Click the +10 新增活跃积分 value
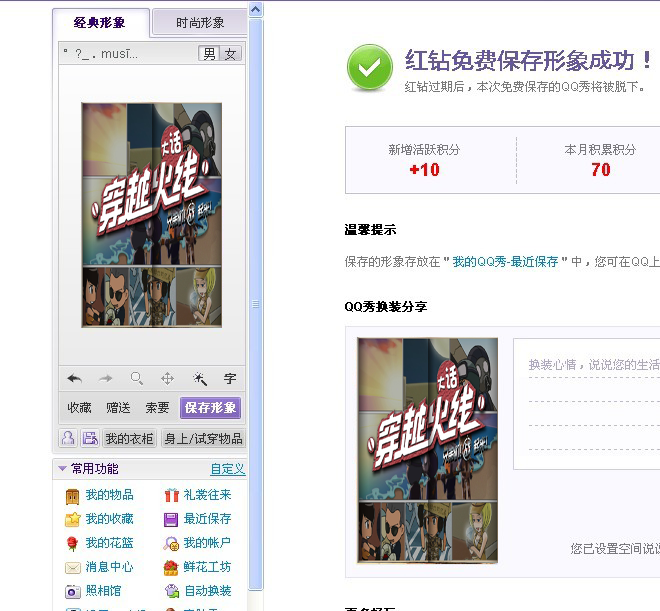This screenshot has height=611, width=660. click(424, 170)
